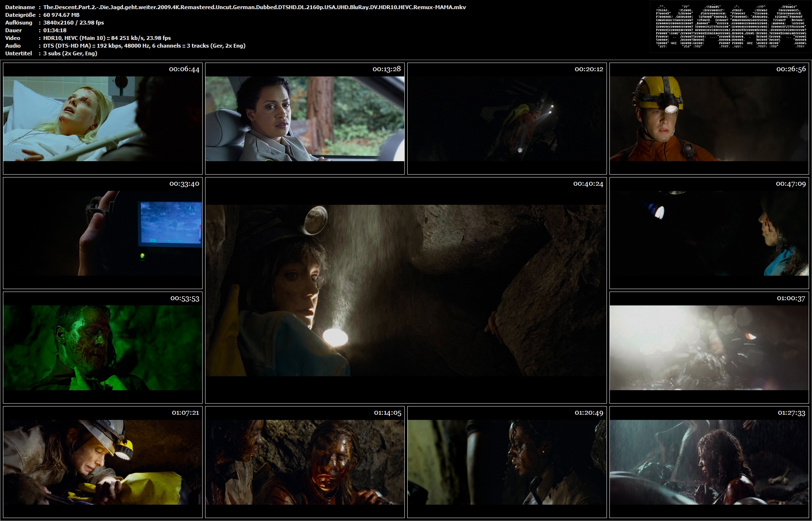Viewport: 812px width, 521px height.
Task: Select the HDR10, HEVC video info line
Action: click(x=107, y=38)
